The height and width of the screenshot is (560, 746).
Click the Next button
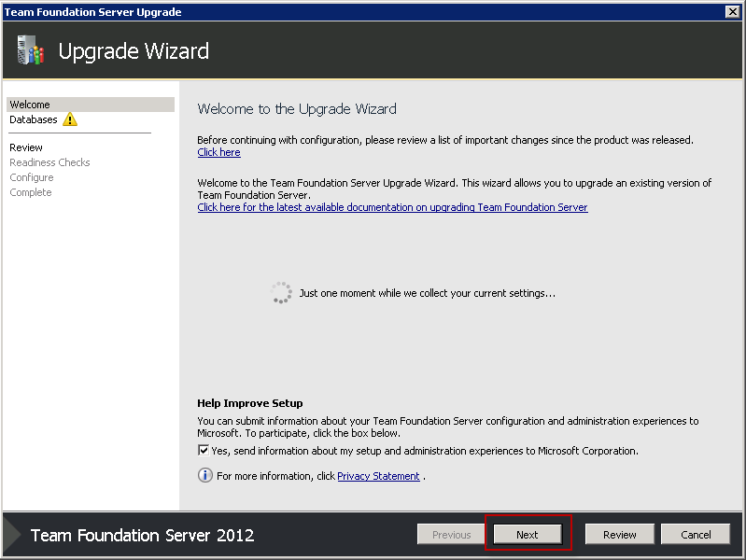tap(528, 534)
